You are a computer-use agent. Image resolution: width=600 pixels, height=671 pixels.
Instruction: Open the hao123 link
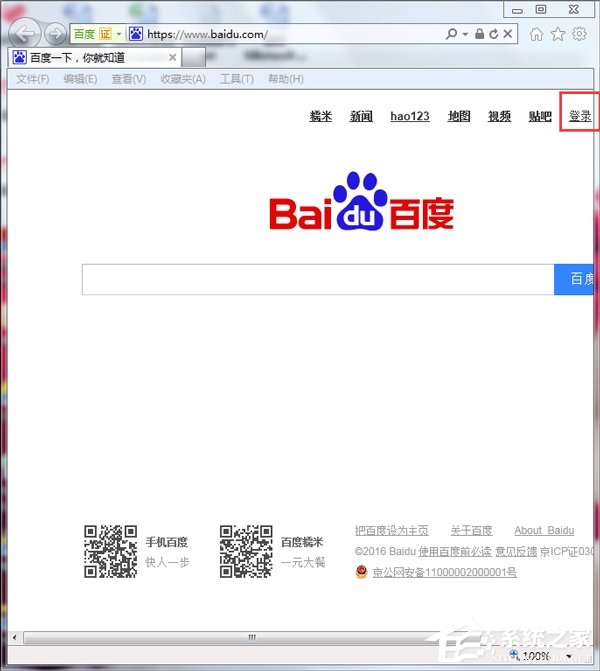[409, 117]
